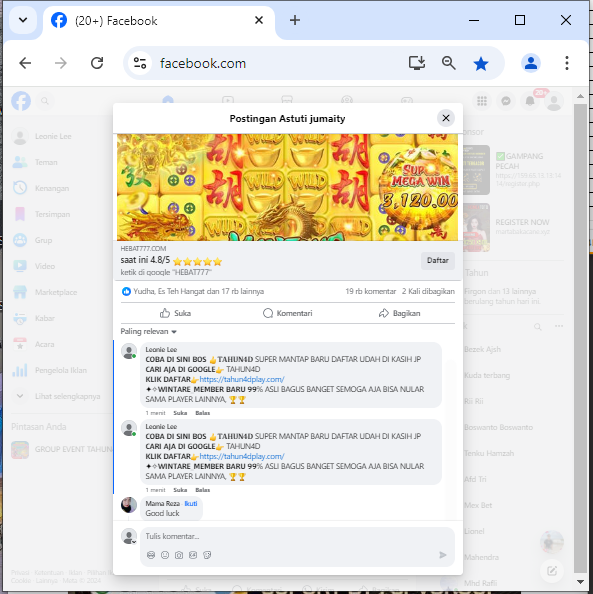Open site information icon in address bar
Screen dimensions: 593x594
pos(139,63)
